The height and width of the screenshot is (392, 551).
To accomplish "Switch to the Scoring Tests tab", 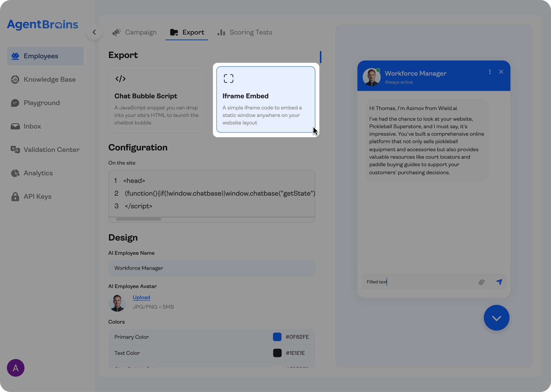I will 245,32.
